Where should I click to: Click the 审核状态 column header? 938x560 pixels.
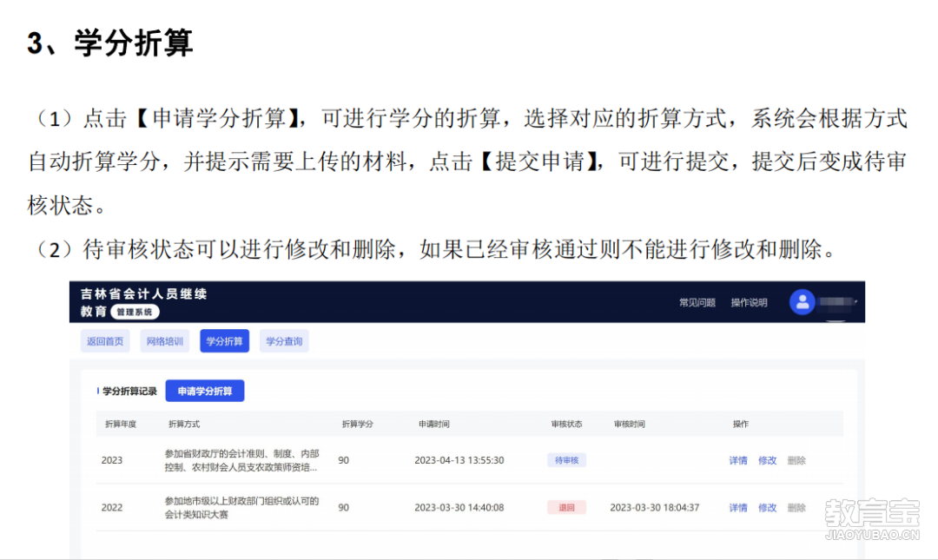[566, 424]
